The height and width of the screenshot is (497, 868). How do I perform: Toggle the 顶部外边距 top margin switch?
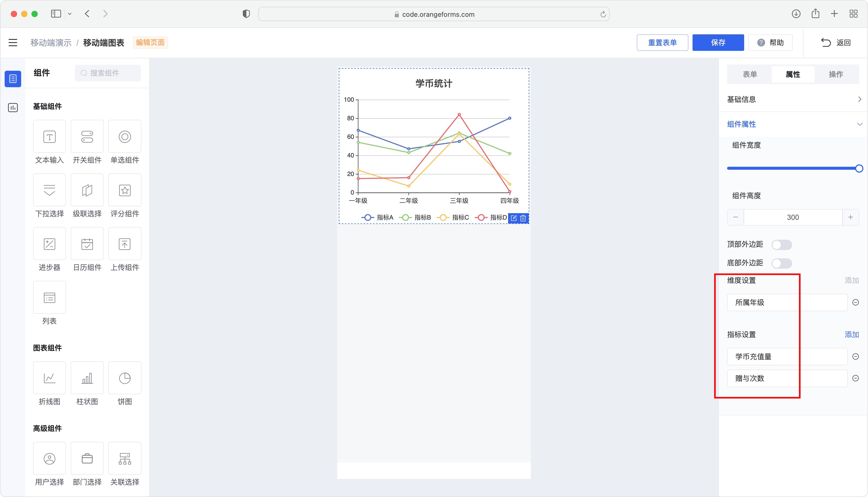[x=782, y=245]
